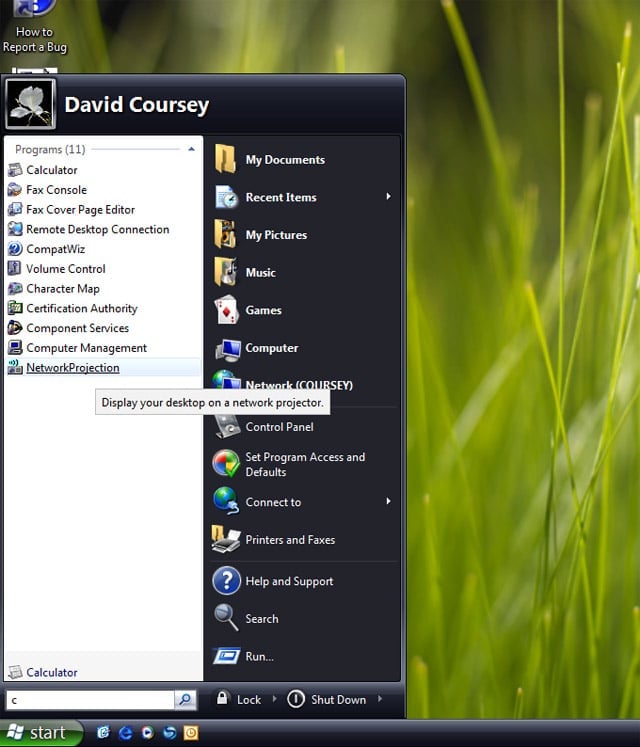Screen dimensions: 640x747
Task: Click the Component Services icon
Action: [15, 328]
